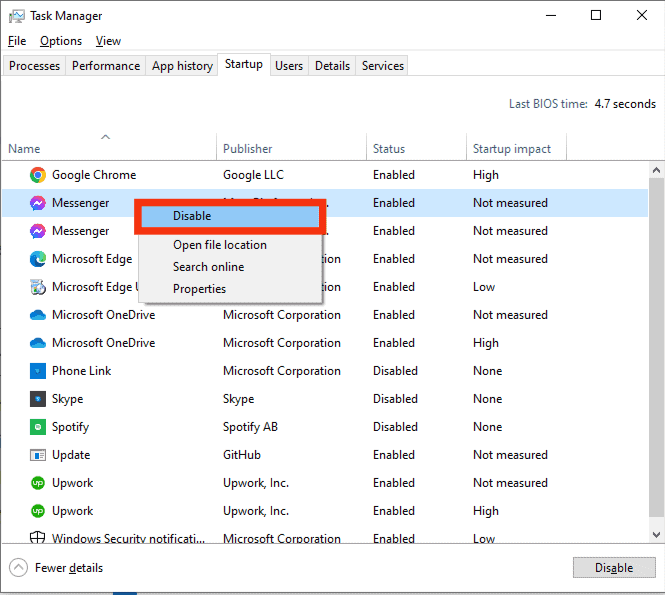This screenshot has width=665, height=595.
Task: Click the Fewer details link
Action: [x=69, y=567]
